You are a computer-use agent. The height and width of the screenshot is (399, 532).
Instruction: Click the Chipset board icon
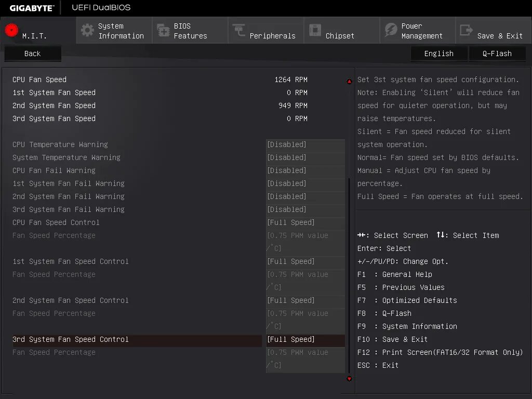pyautogui.click(x=315, y=30)
